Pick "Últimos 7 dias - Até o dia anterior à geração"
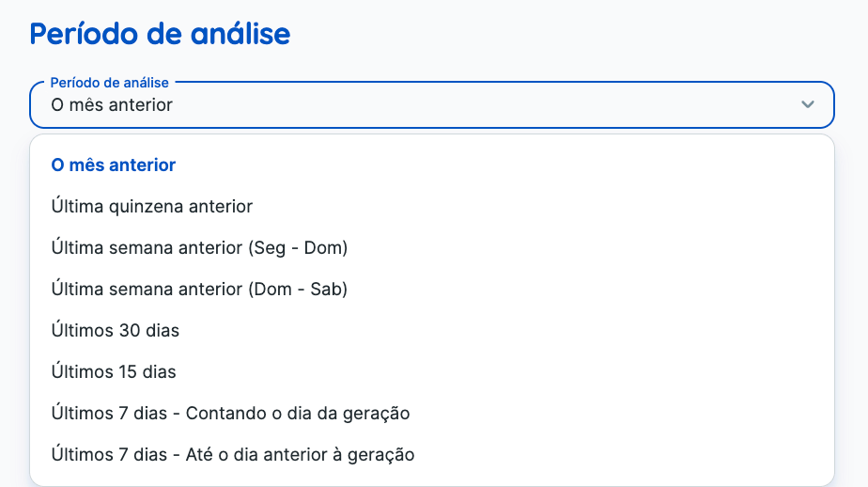Image resolution: width=868 pixels, height=487 pixels. click(233, 455)
